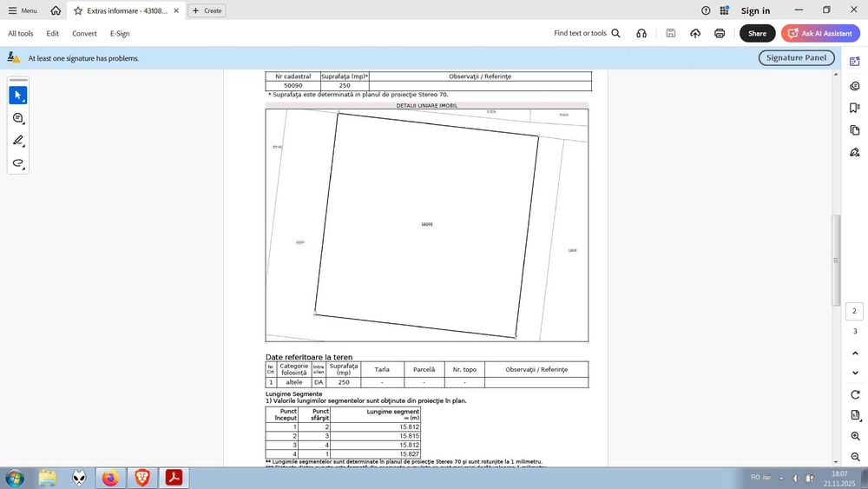868x489 pixels.
Task: Click Sign in
Action: point(755,10)
